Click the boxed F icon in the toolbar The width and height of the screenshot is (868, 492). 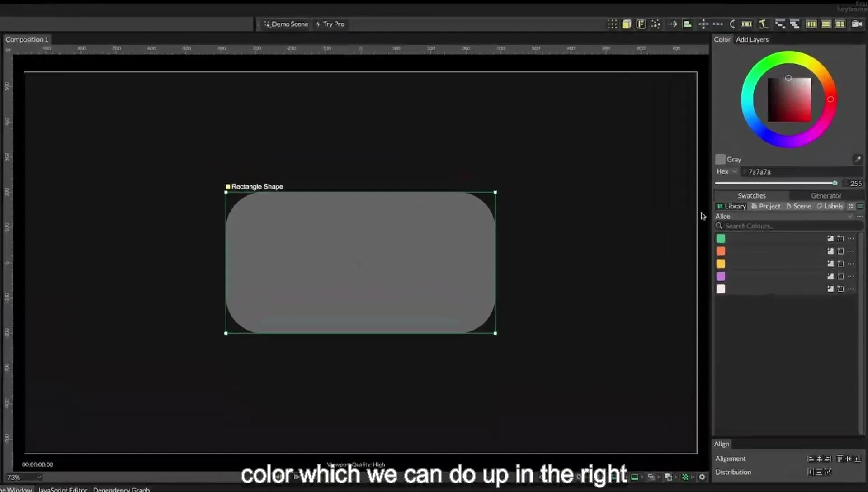click(641, 24)
